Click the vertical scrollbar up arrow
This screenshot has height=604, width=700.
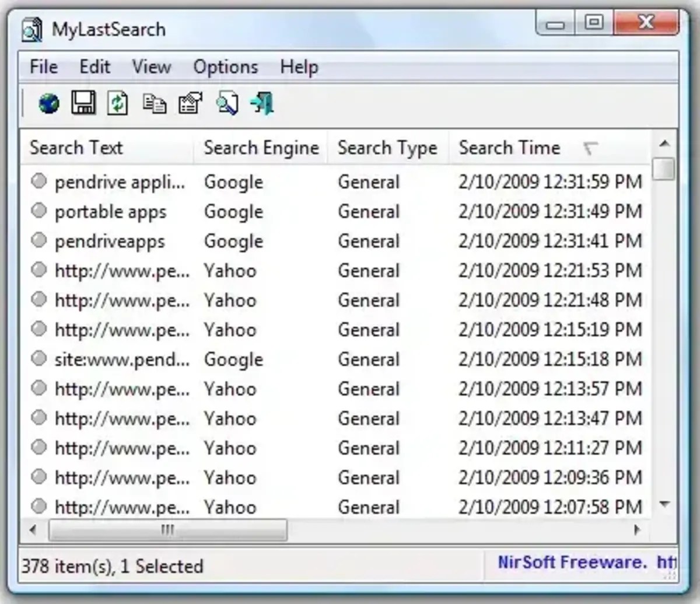664,144
